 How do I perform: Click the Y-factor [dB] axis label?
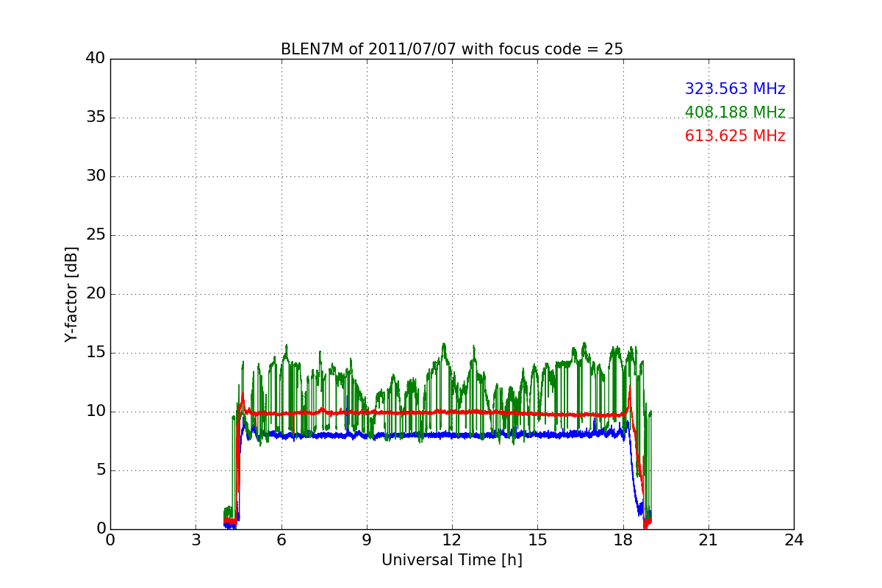tap(71, 294)
